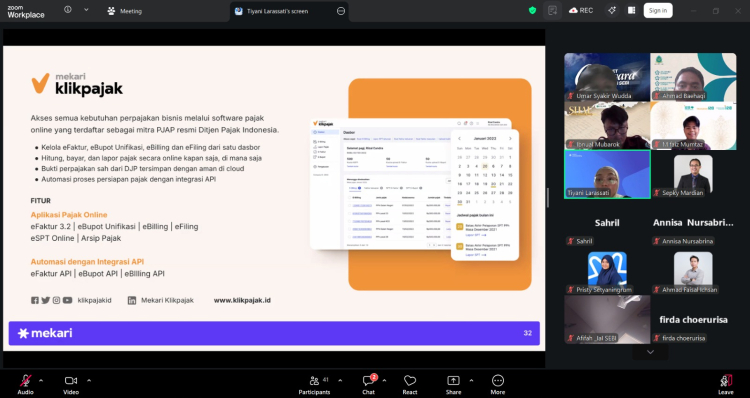
Task: Expand chat options arrow
Action: click(x=384, y=381)
